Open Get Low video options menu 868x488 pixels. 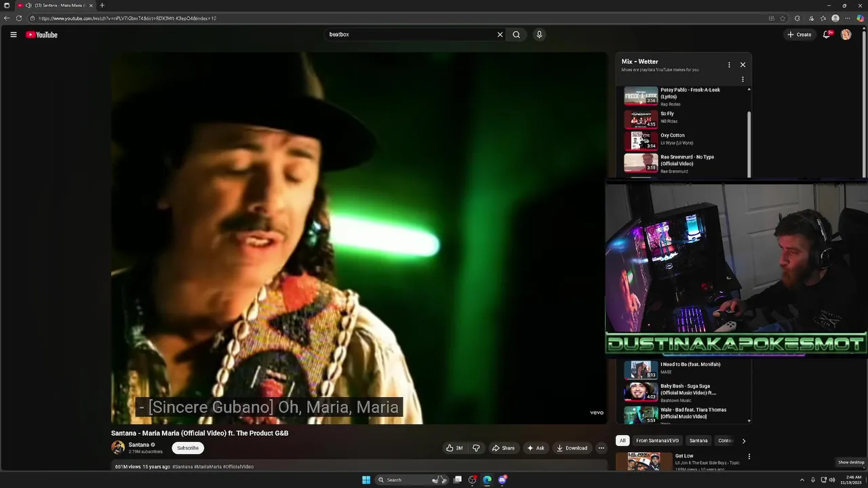[749, 457]
